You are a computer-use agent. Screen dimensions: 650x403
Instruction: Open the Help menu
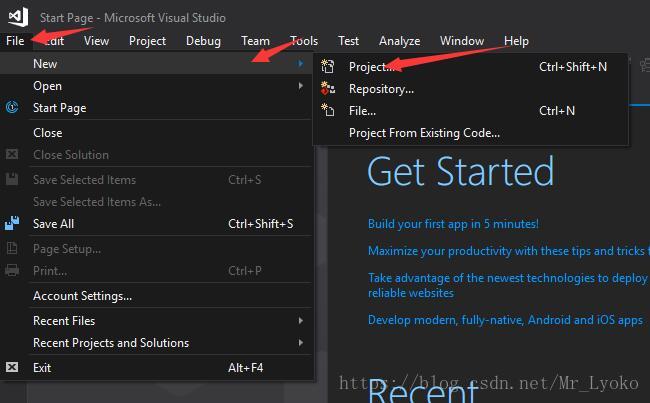(516, 41)
